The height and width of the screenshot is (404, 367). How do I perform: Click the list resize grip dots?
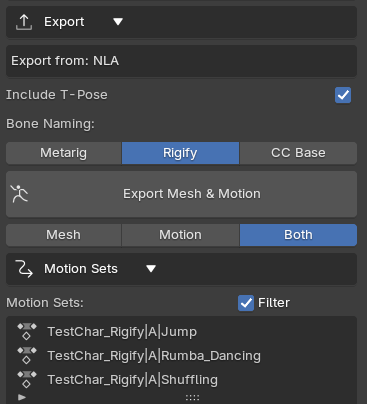click(x=192, y=397)
